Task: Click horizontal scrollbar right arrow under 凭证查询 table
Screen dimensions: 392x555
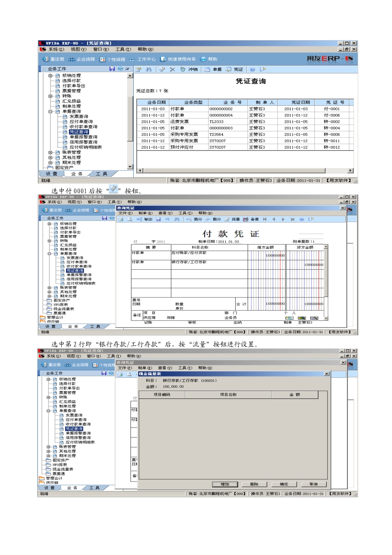Action: point(351,171)
